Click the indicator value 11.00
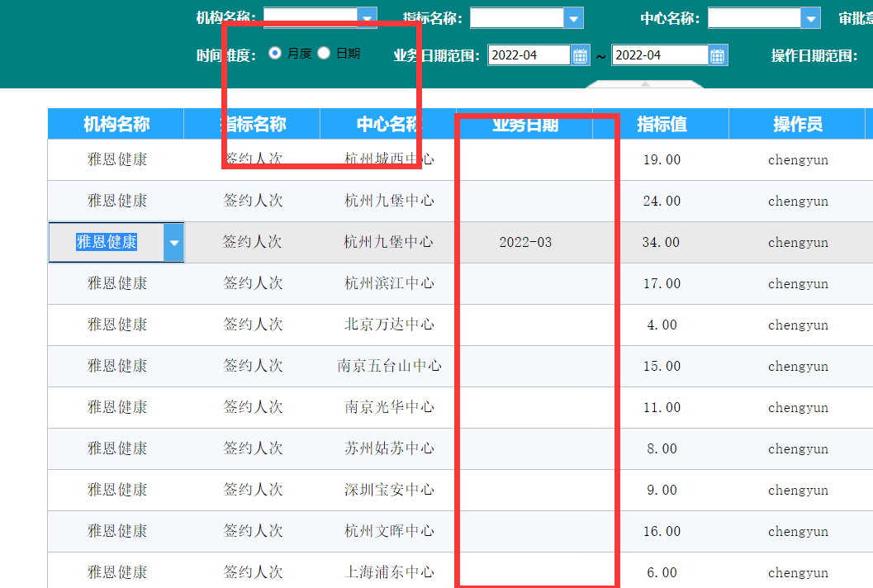 click(x=662, y=407)
